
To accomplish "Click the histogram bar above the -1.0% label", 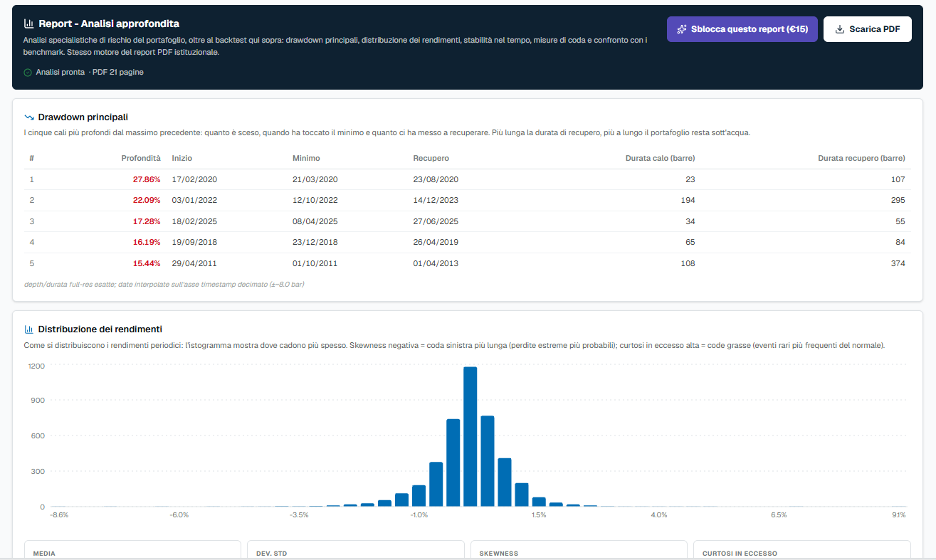I will pos(419,496).
